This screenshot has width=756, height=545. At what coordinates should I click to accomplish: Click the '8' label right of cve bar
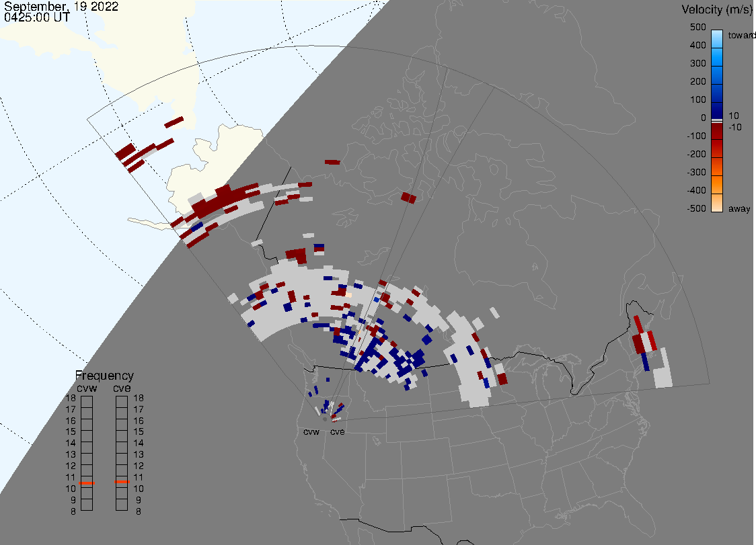pos(139,512)
